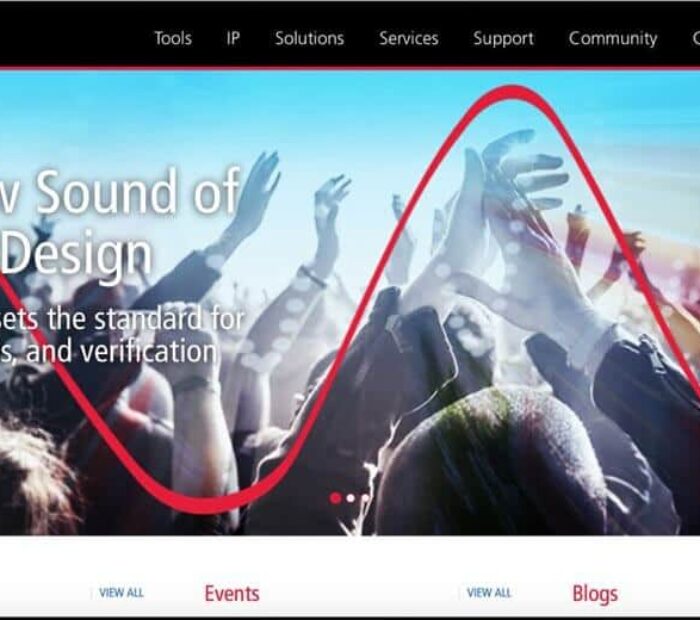The width and height of the screenshot is (700, 620).
Task: Select the IP navigation item
Action: pos(233,38)
